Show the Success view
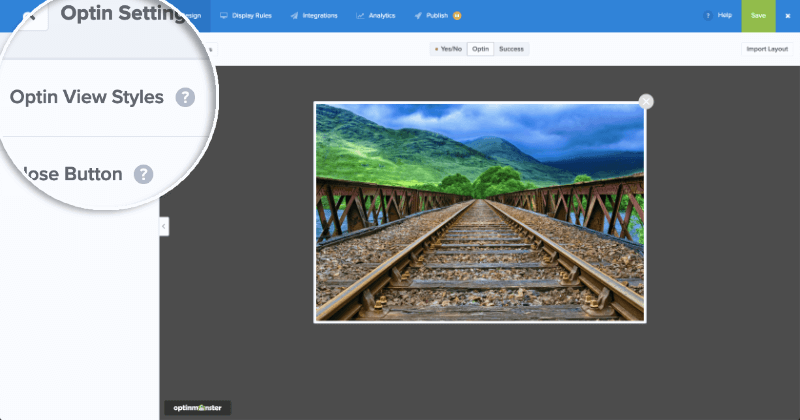The height and width of the screenshot is (420, 800). pos(511,49)
